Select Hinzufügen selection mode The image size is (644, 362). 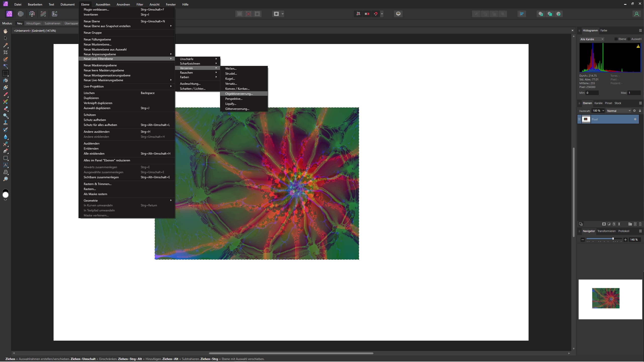[33, 23]
